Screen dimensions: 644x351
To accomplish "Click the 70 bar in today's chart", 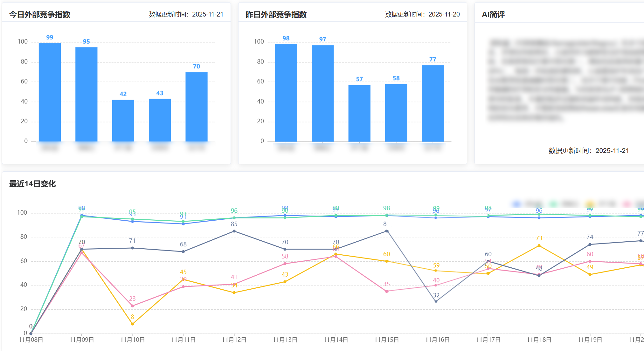I will point(197,107).
